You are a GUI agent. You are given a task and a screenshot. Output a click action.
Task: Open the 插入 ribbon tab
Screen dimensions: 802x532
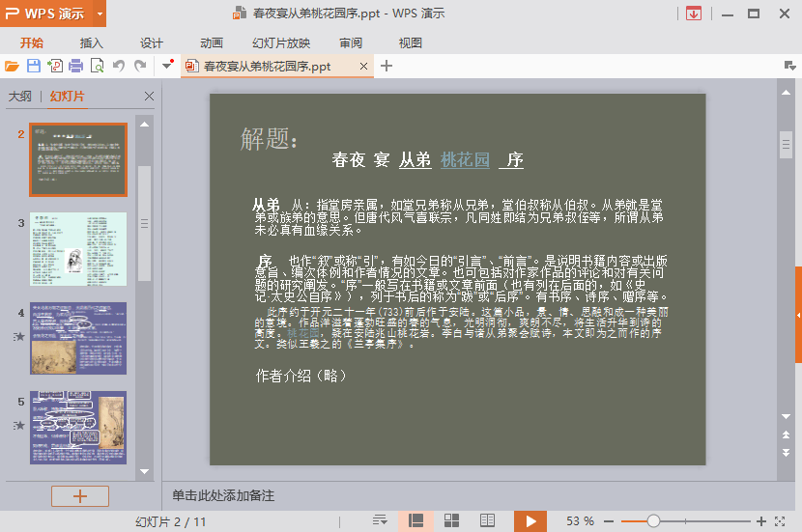click(92, 42)
